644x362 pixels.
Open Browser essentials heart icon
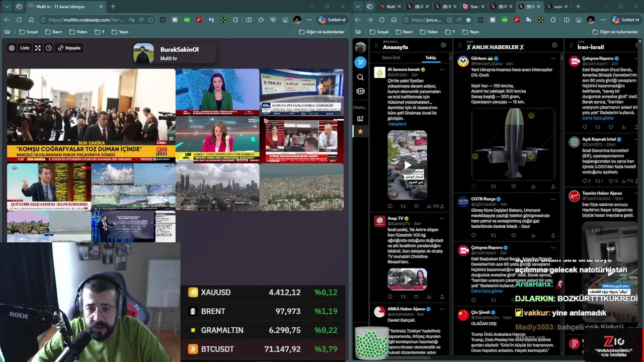click(x=273, y=20)
